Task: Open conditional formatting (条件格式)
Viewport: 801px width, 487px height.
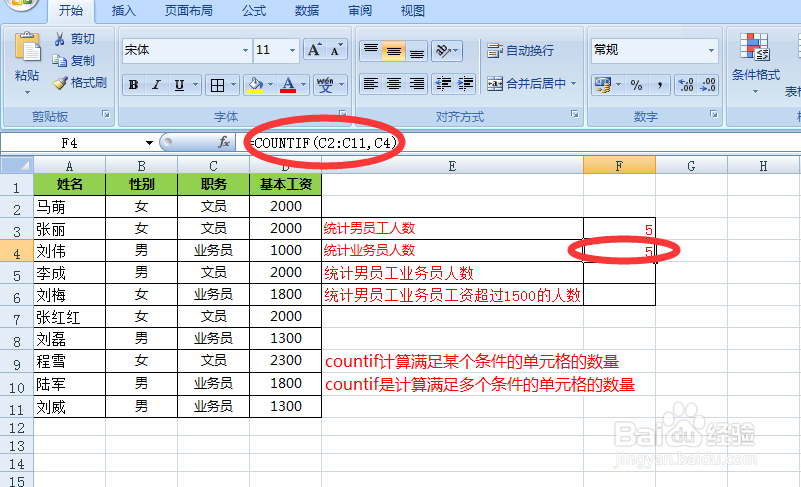Action: pyautogui.click(x=756, y=62)
